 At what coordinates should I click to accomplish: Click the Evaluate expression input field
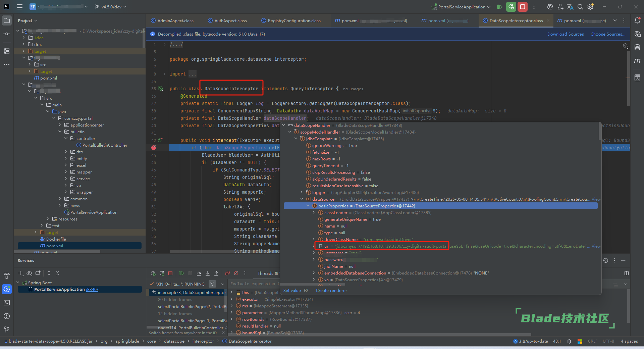255,284
